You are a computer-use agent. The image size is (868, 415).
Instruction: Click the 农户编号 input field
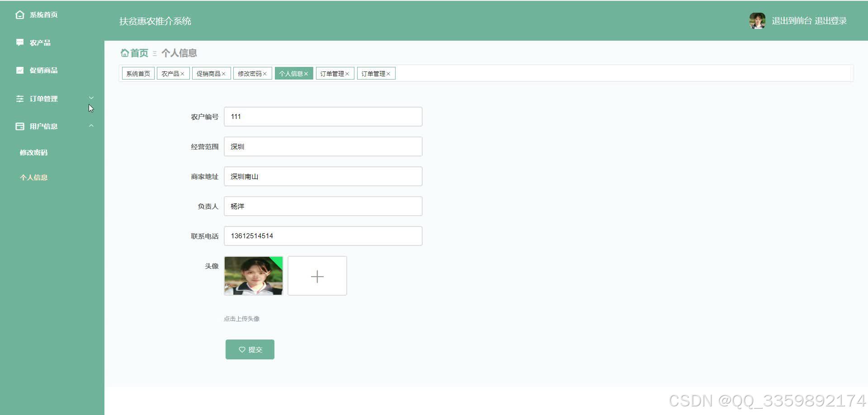323,117
